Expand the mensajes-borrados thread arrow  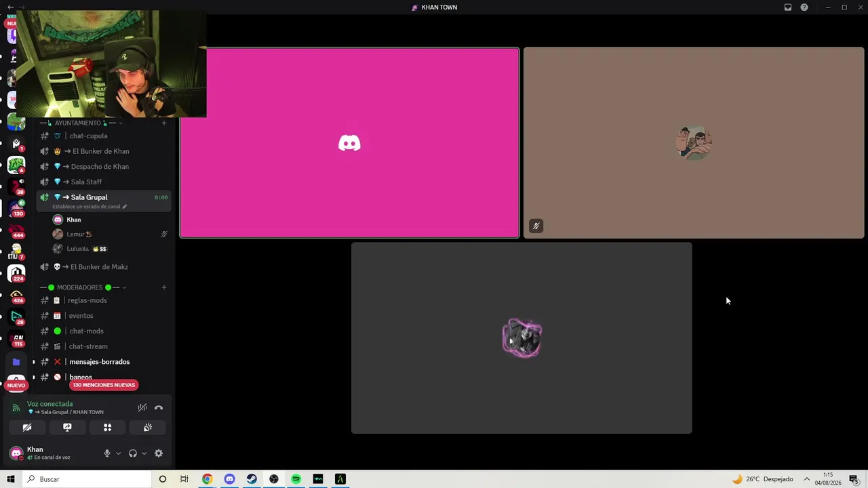(x=33, y=362)
